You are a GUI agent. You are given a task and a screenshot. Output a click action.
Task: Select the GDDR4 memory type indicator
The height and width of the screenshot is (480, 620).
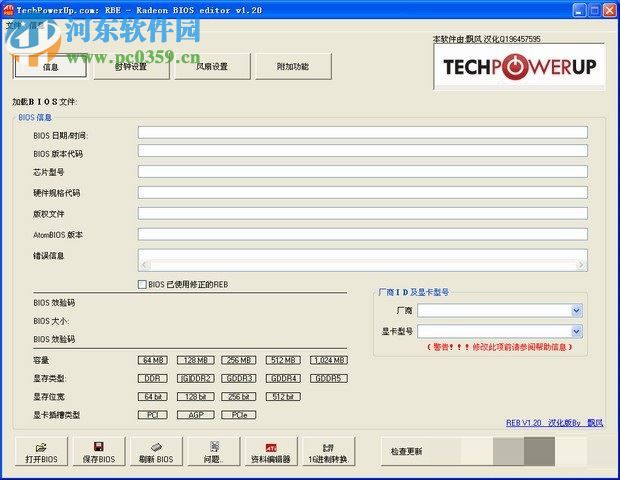283,378
